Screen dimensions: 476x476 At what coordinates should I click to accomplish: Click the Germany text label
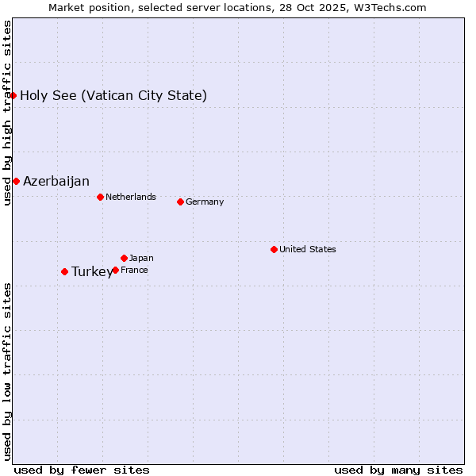[x=205, y=202]
